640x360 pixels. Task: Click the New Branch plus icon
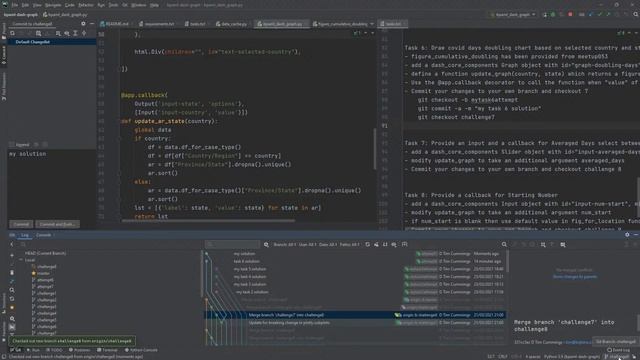12,255
